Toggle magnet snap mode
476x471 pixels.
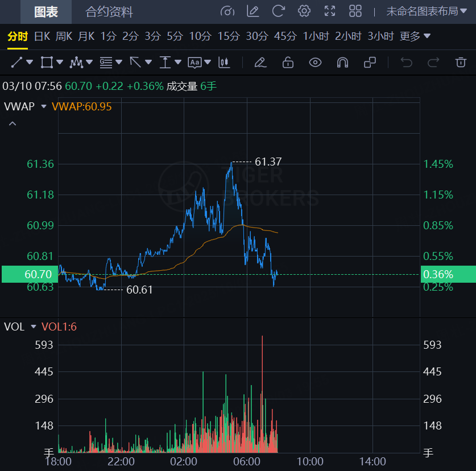tap(342, 62)
